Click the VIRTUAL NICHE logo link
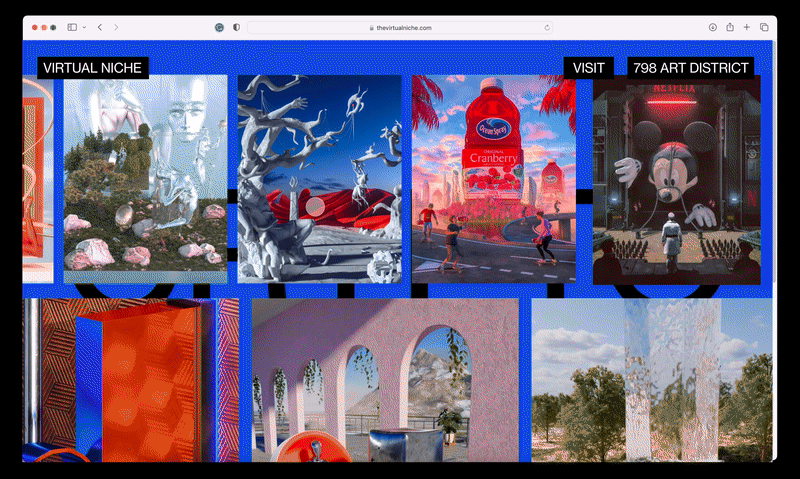The height and width of the screenshot is (479, 800). point(93,68)
